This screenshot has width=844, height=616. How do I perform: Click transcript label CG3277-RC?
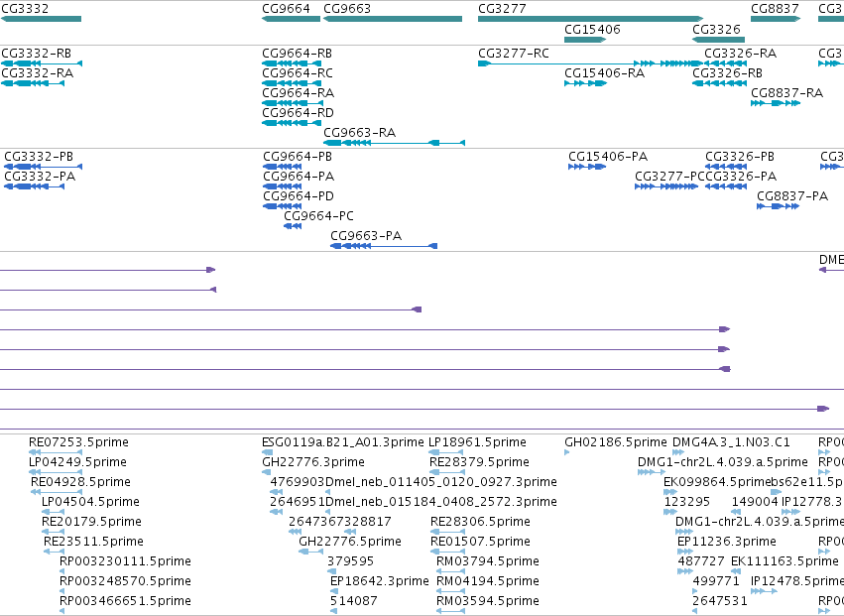click(x=514, y=54)
